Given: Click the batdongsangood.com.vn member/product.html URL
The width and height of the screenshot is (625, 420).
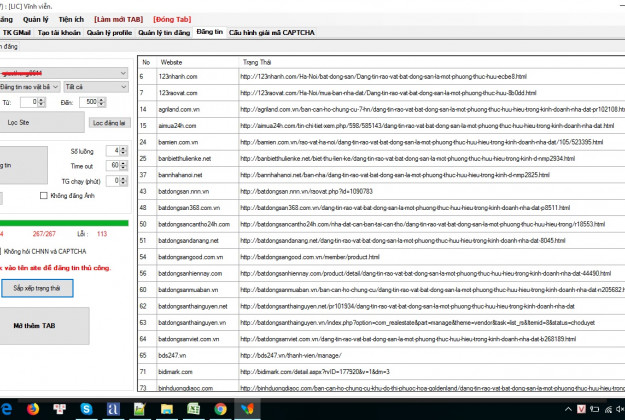Looking at the screenshot, I should point(310,257).
